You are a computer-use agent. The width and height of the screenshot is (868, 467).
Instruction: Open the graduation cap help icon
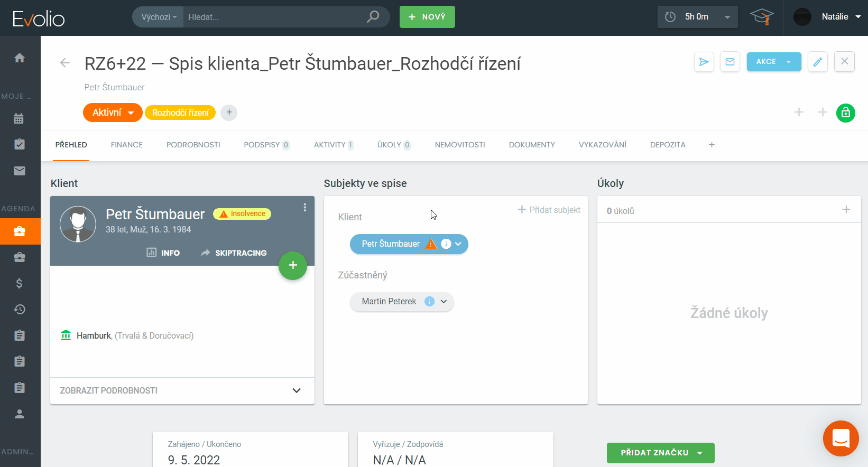(x=761, y=17)
